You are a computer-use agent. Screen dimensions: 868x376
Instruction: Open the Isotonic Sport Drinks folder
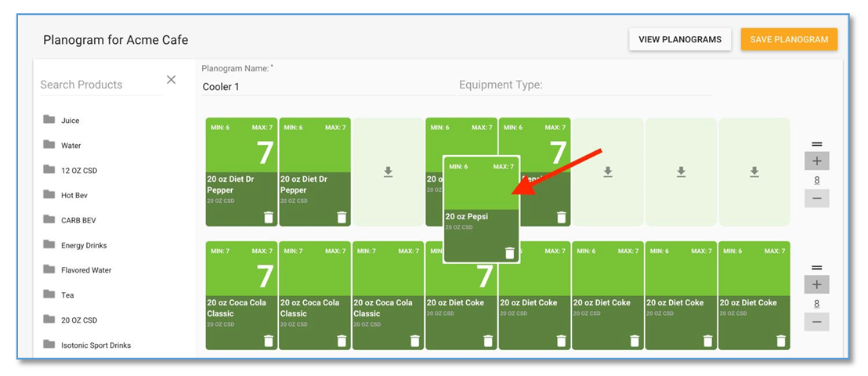[x=87, y=345]
